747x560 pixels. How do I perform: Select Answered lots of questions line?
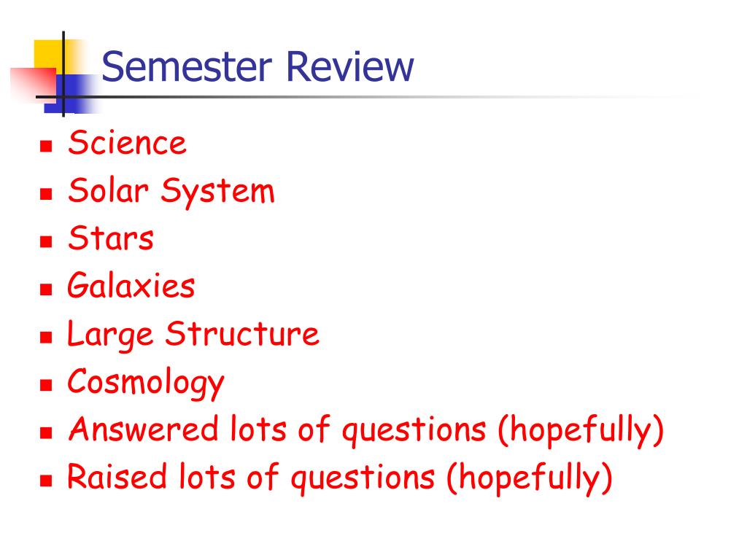366,431
